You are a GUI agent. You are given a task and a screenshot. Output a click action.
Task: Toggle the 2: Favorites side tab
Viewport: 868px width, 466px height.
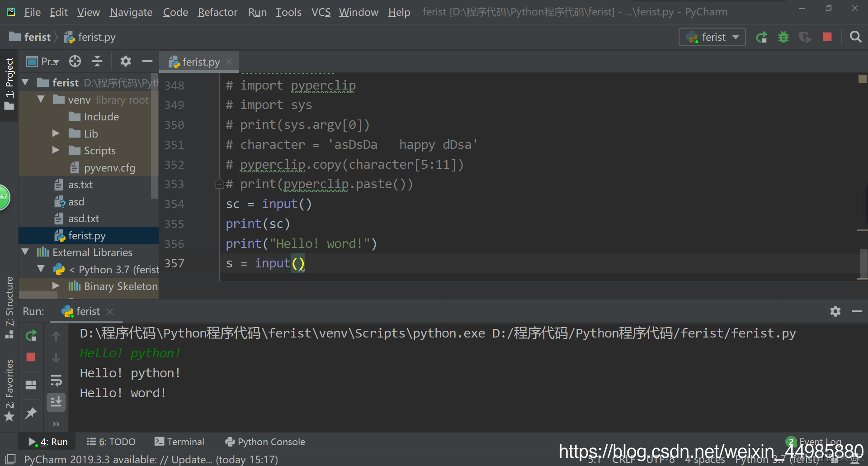pyautogui.click(x=9, y=390)
